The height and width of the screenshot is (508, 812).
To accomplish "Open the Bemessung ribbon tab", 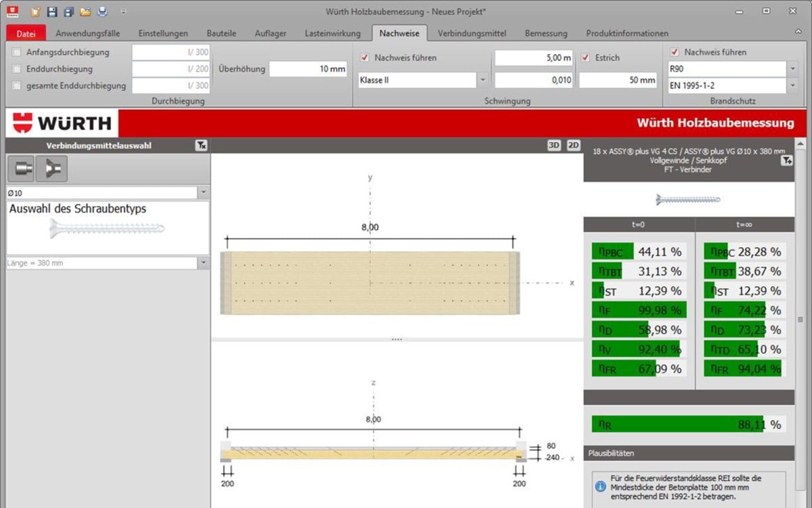I will pyautogui.click(x=545, y=33).
